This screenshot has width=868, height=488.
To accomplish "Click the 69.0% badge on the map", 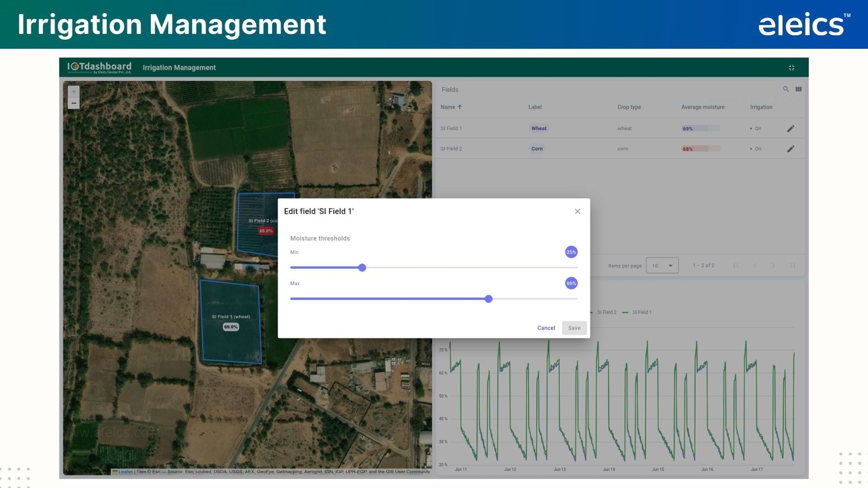I will tap(231, 327).
